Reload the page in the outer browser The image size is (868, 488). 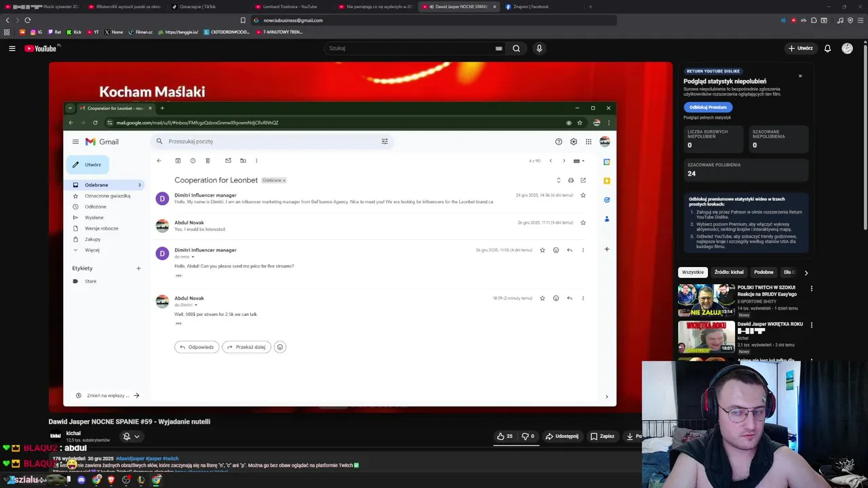pyautogui.click(x=27, y=20)
